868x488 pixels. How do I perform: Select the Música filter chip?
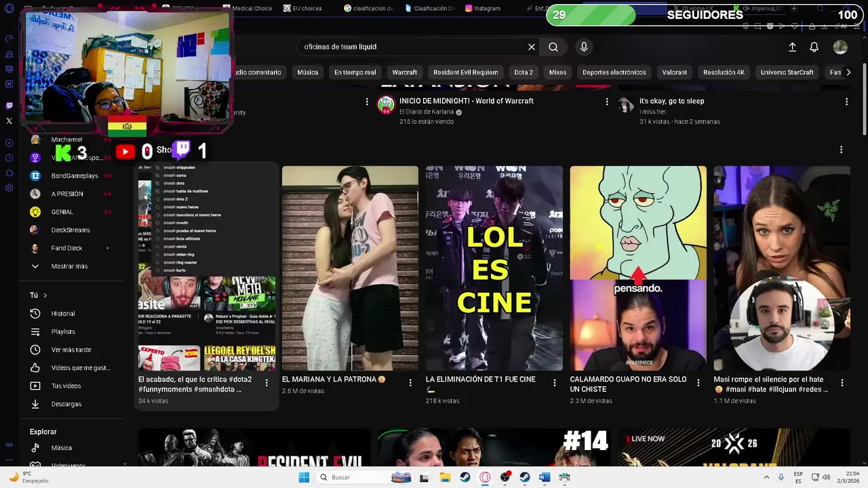307,73
